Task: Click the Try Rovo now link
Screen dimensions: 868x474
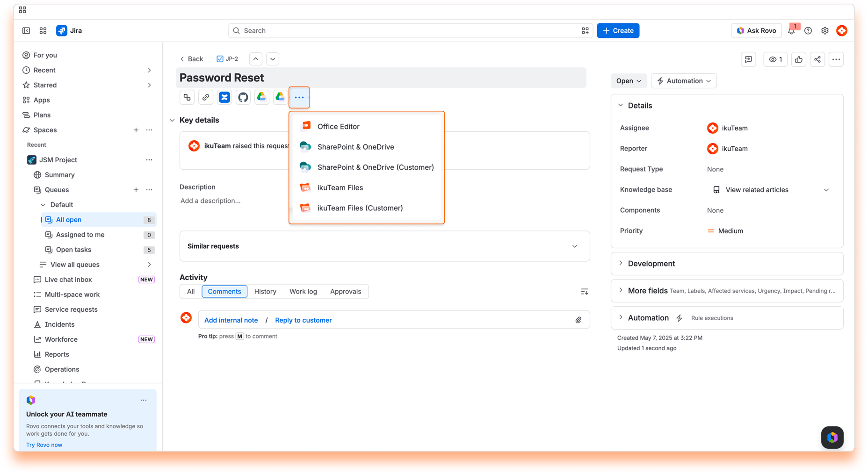Action: point(44,445)
